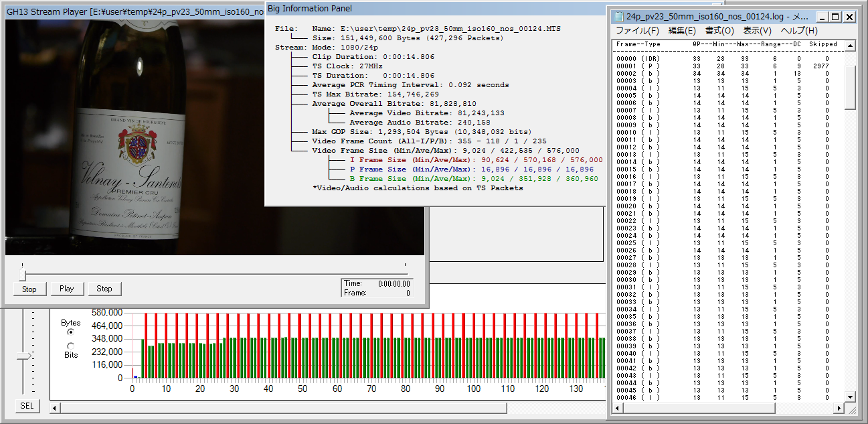This screenshot has width=868, height=424.
Task: Click the vertical zoom slider thumb above SEL
Action: click(x=24, y=356)
